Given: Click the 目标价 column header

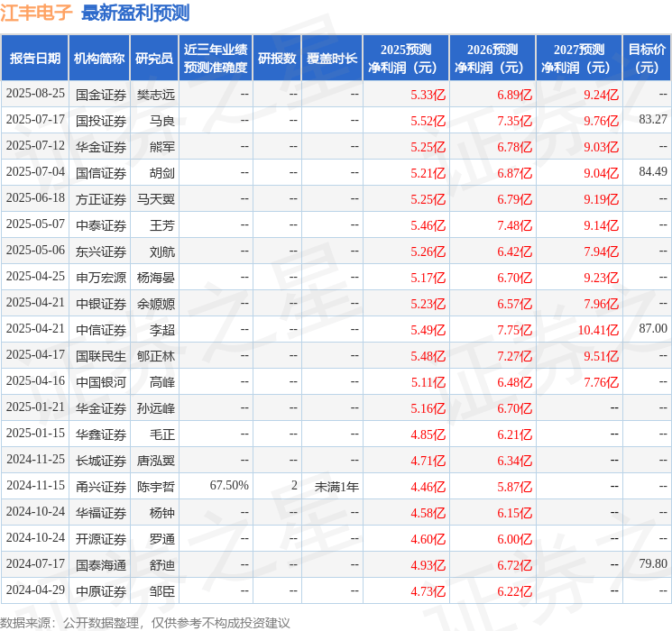Looking at the screenshot, I should pos(647,59).
